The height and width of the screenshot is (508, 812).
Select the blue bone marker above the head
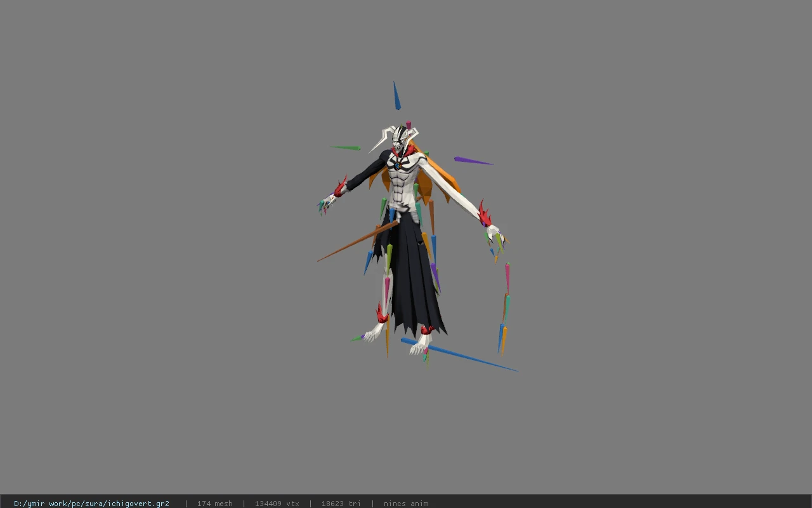(396, 96)
